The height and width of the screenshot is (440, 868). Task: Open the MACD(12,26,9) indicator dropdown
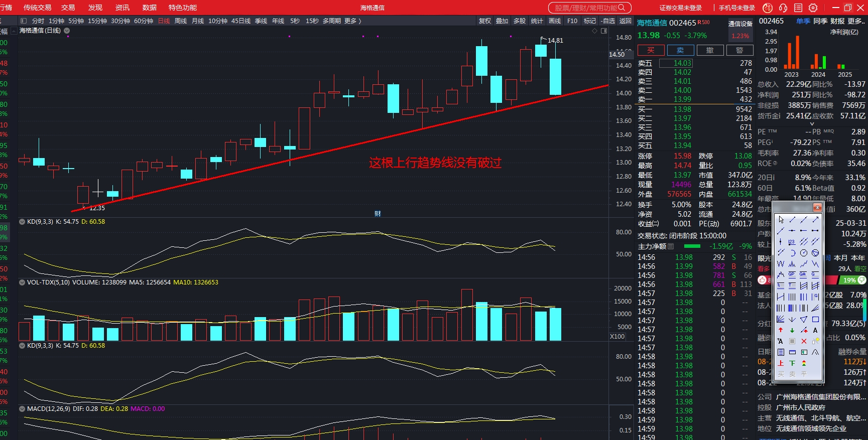pos(22,408)
